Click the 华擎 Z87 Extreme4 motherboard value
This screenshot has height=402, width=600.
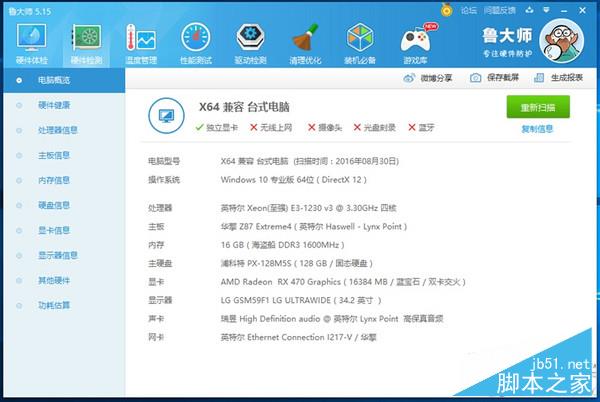coord(313,226)
